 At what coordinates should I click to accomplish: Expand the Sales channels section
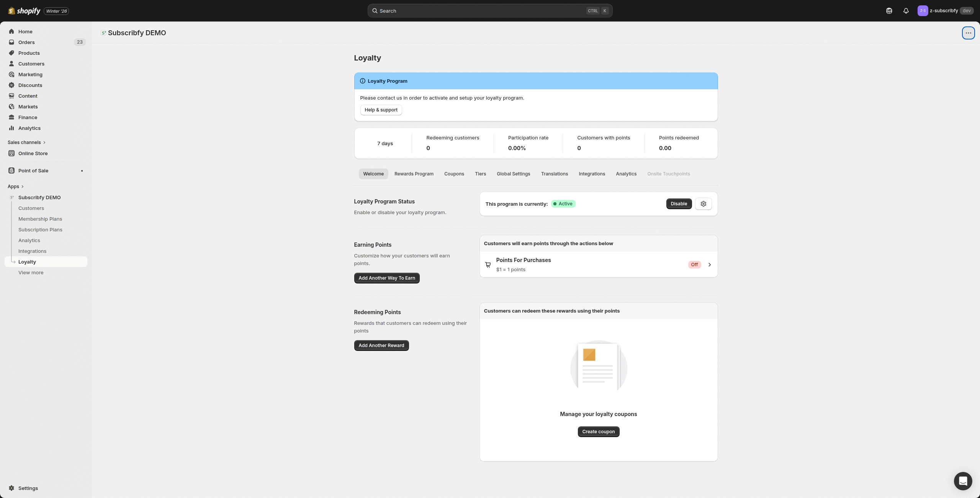[x=44, y=142]
